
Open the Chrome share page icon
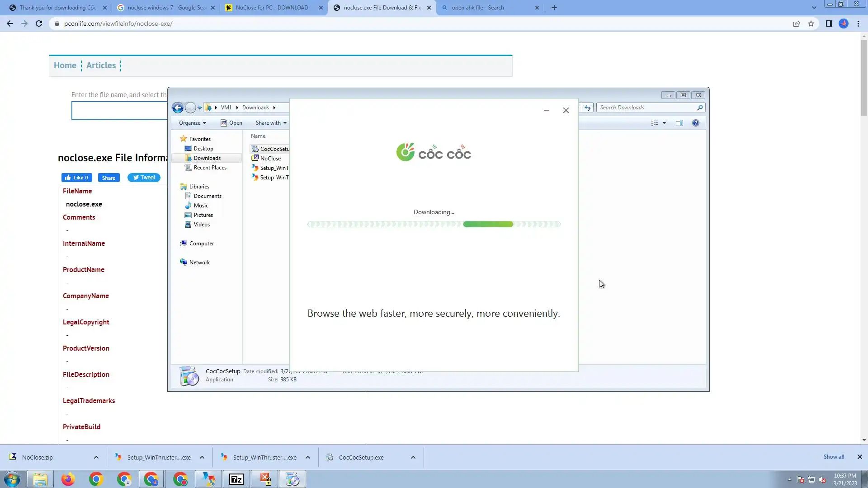[x=797, y=23]
